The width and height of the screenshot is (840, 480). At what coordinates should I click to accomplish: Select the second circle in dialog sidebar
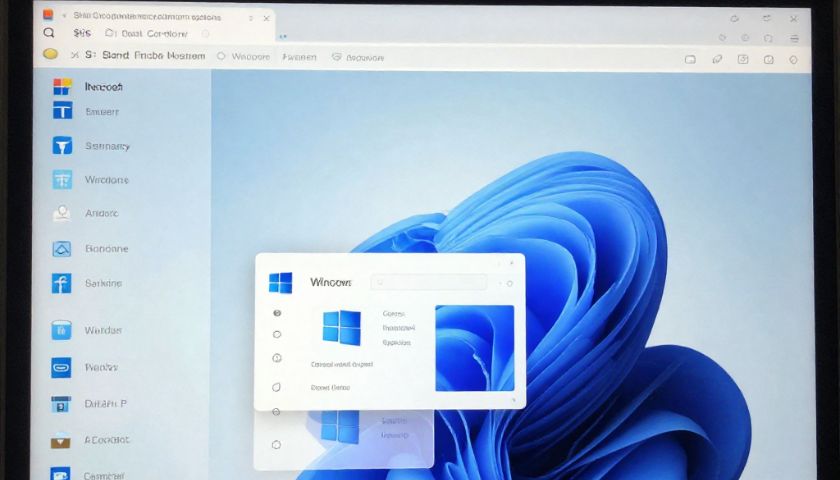click(277, 334)
